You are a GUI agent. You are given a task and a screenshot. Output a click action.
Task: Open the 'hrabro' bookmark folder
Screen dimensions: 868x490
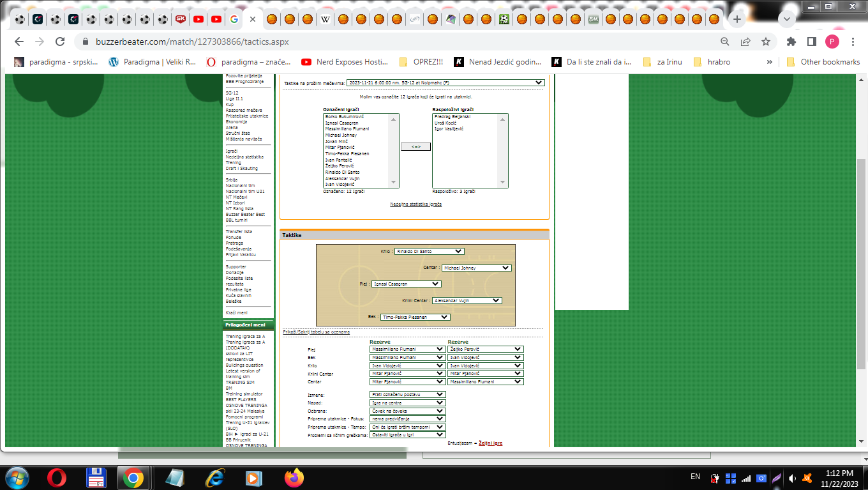(x=711, y=62)
